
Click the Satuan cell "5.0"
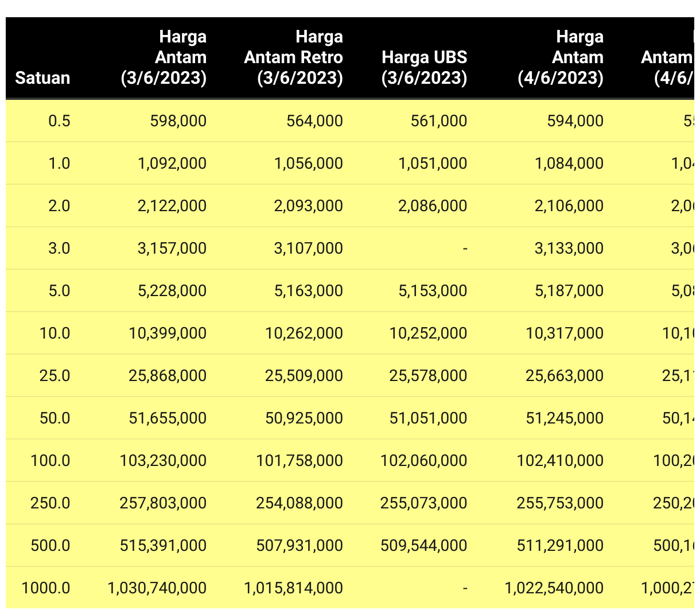pyautogui.click(x=59, y=290)
